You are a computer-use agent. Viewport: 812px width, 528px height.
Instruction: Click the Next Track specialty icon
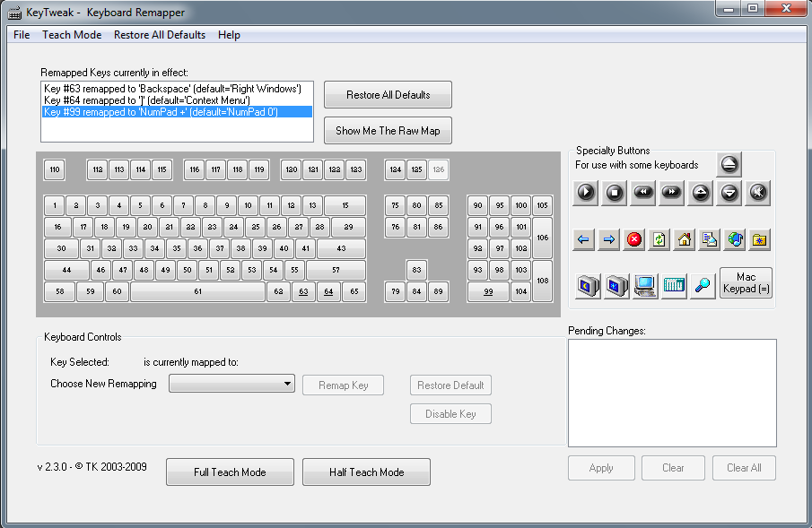point(671,193)
